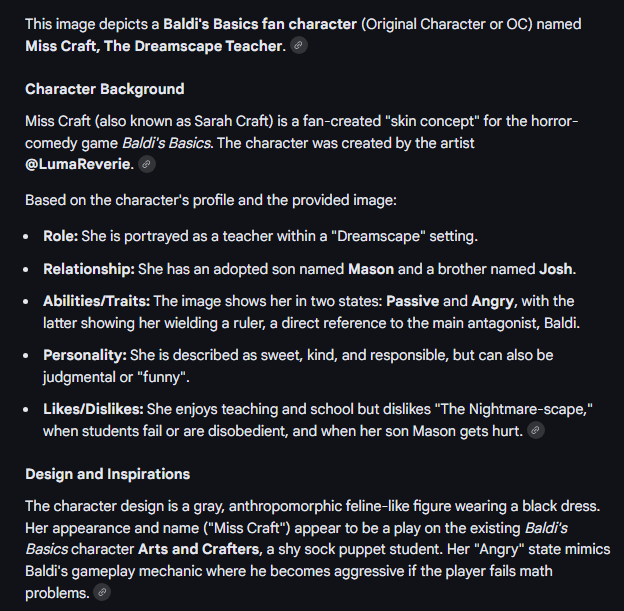
Task: Click the bold word "Passive"
Action: [x=413, y=301]
